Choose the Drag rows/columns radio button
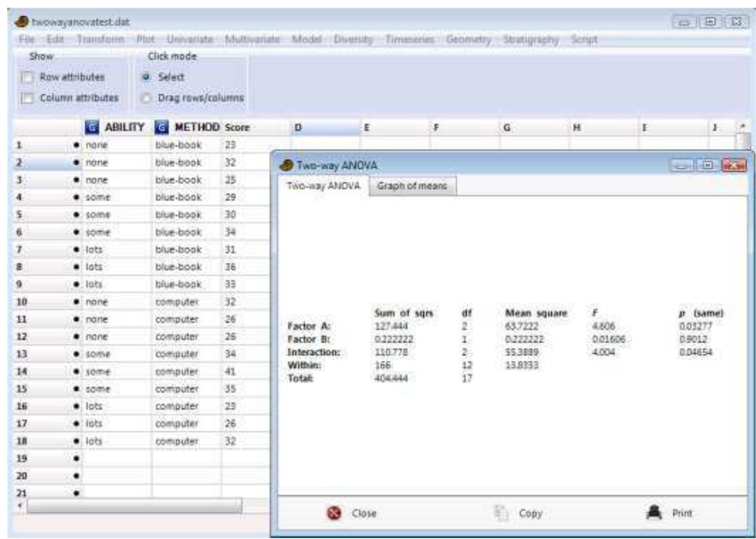 (x=146, y=98)
